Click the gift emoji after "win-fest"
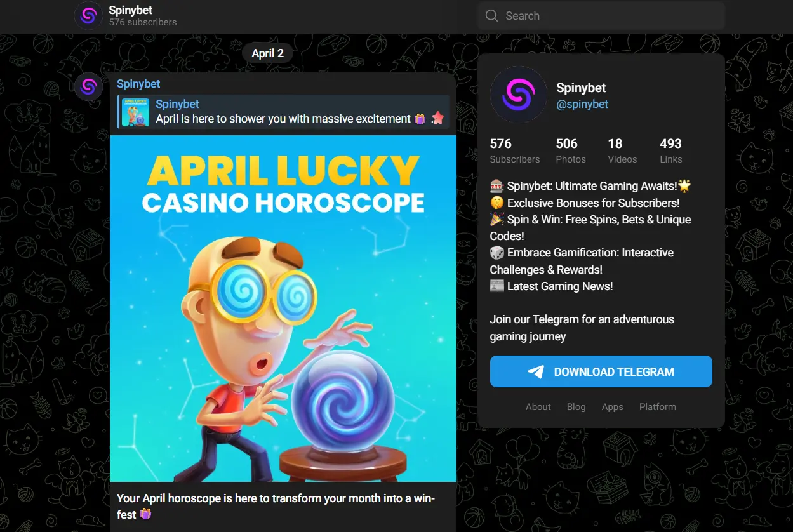The image size is (793, 532). [145, 514]
